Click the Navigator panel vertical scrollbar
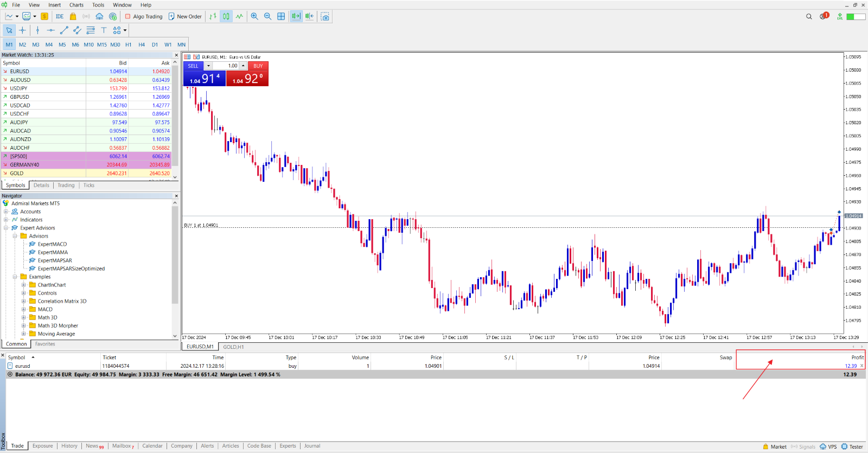 pyautogui.click(x=175, y=255)
